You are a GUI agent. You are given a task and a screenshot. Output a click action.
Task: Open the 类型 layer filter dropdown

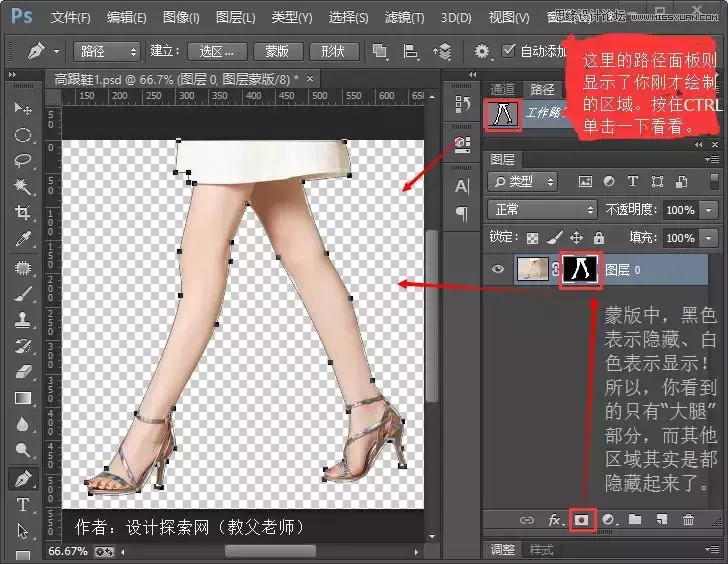(523, 182)
